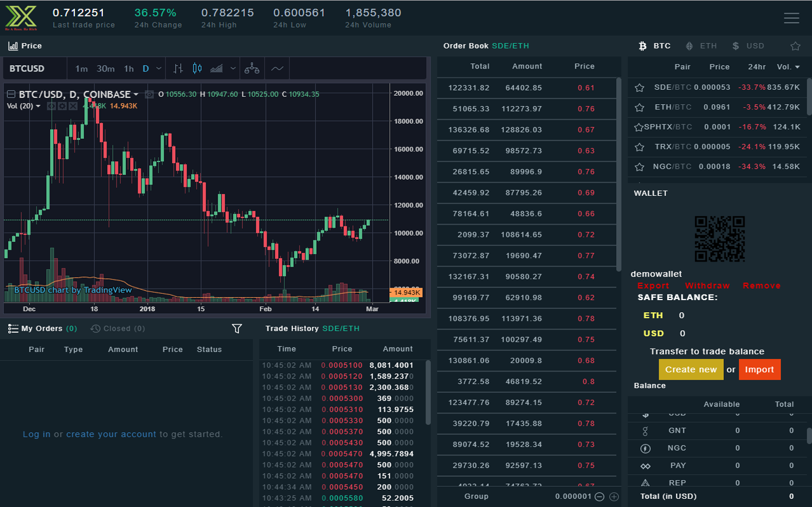Click the PAY coin icon

coord(645,466)
